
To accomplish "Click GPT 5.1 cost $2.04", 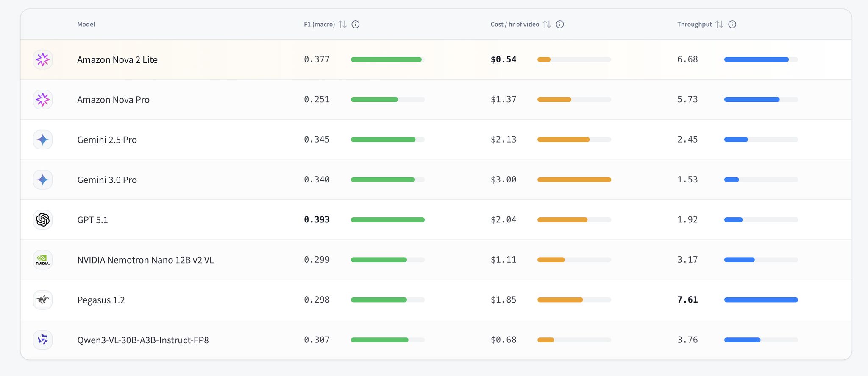I will (x=504, y=220).
